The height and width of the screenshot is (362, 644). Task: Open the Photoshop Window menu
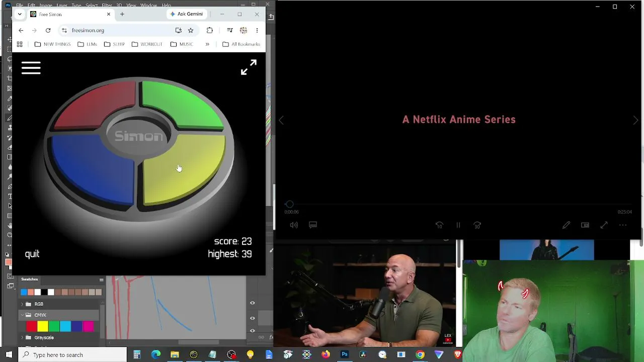click(x=148, y=5)
